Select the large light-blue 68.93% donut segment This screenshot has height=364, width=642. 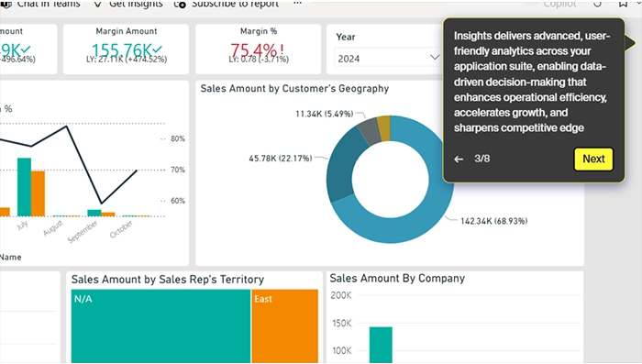click(409, 230)
